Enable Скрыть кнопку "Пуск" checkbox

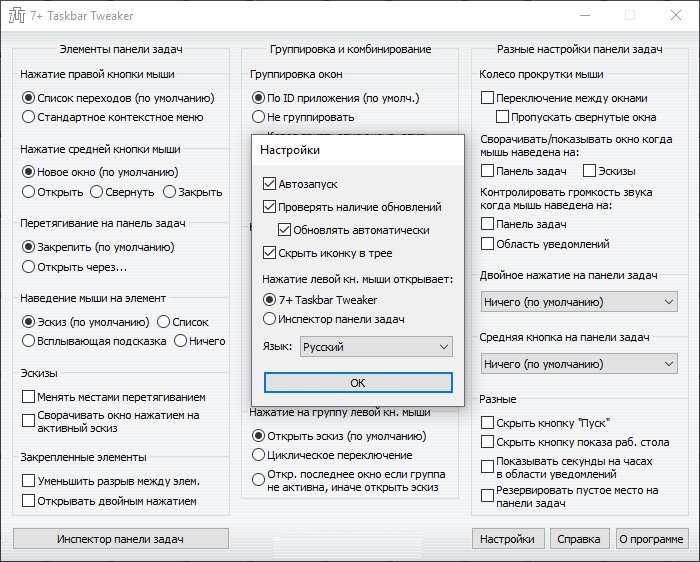click(488, 422)
